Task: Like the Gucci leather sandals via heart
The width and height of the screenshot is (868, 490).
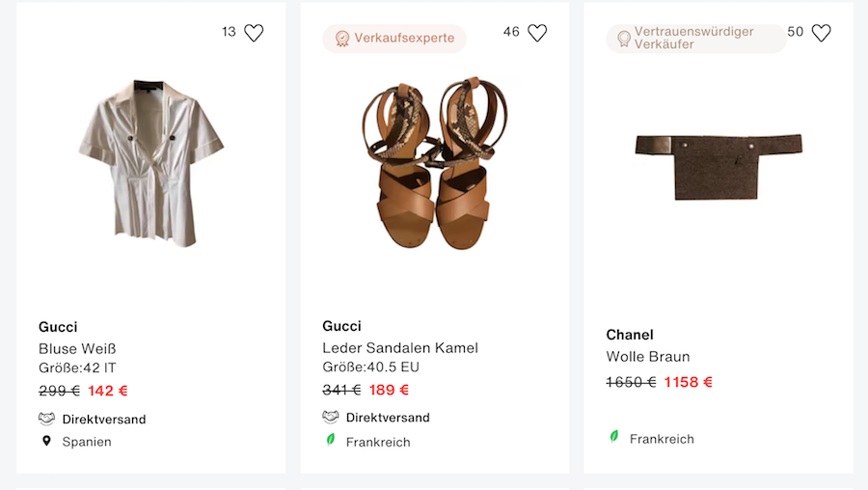Action: click(537, 33)
